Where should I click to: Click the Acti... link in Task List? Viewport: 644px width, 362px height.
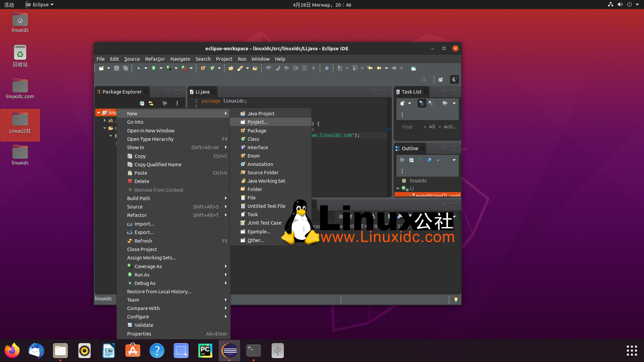tap(450, 127)
